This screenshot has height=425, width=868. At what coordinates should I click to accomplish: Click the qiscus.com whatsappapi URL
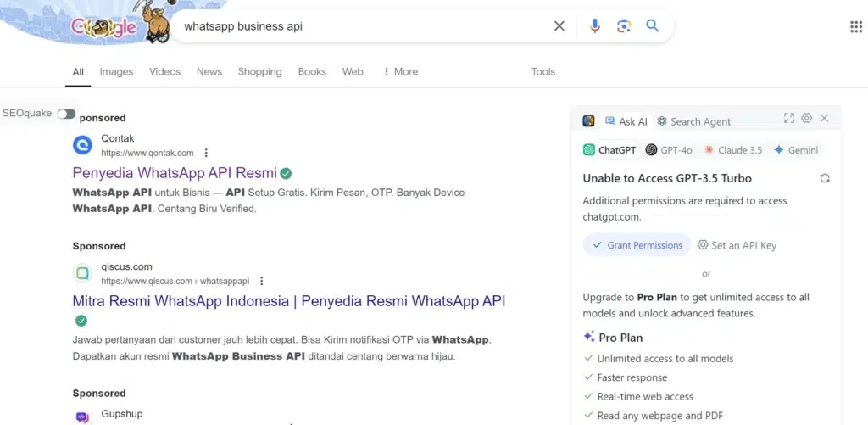click(175, 281)
